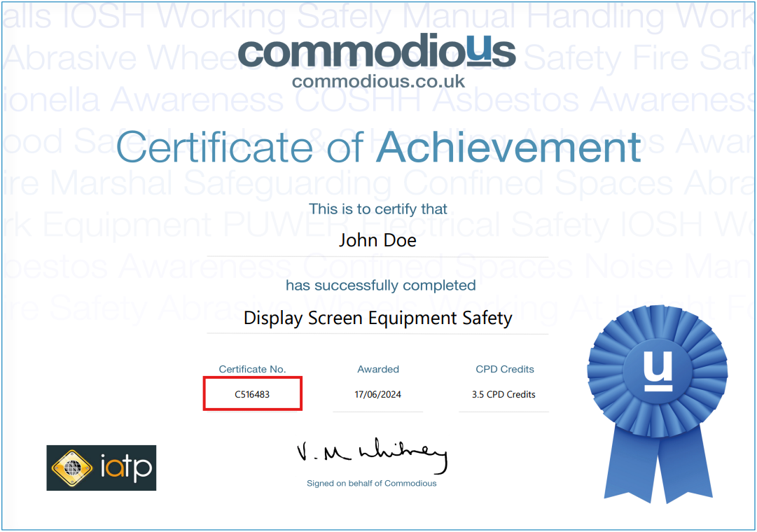The height and width of the screenshot is (532, 757).
Task: Click the Certificate No. label
Action: [x=253, y=370]
